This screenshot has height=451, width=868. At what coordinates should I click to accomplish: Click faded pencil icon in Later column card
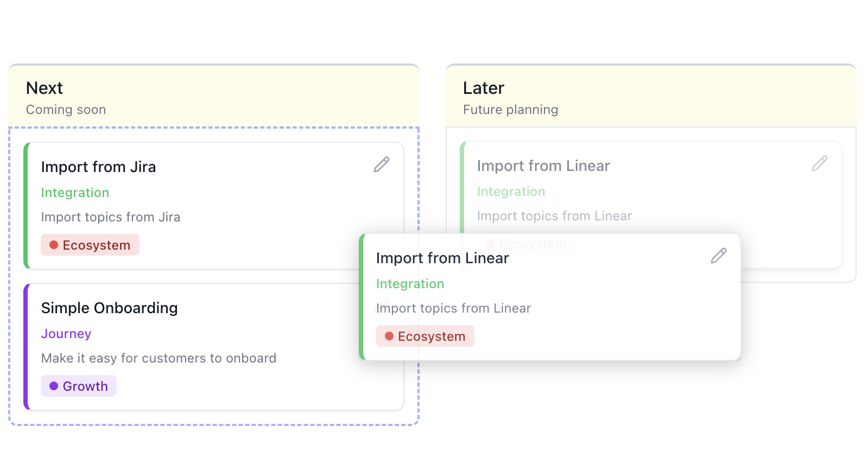point(820,163)
